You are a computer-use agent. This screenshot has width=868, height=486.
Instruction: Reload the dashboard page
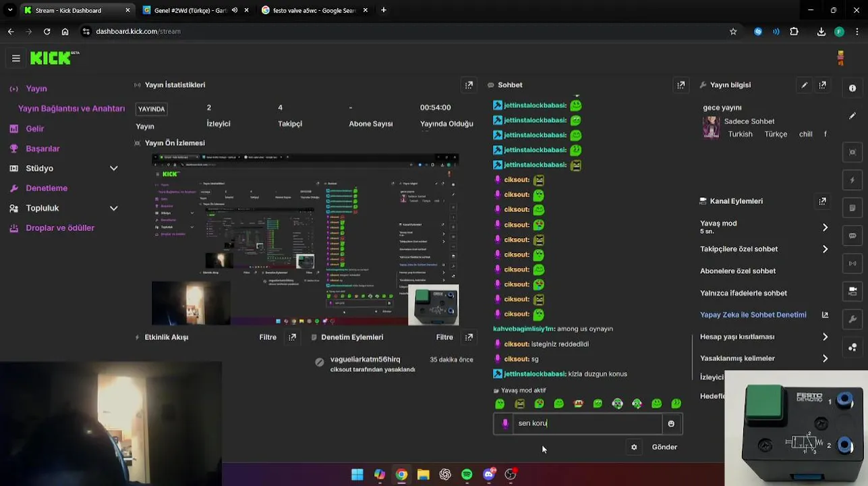point(47,31)
